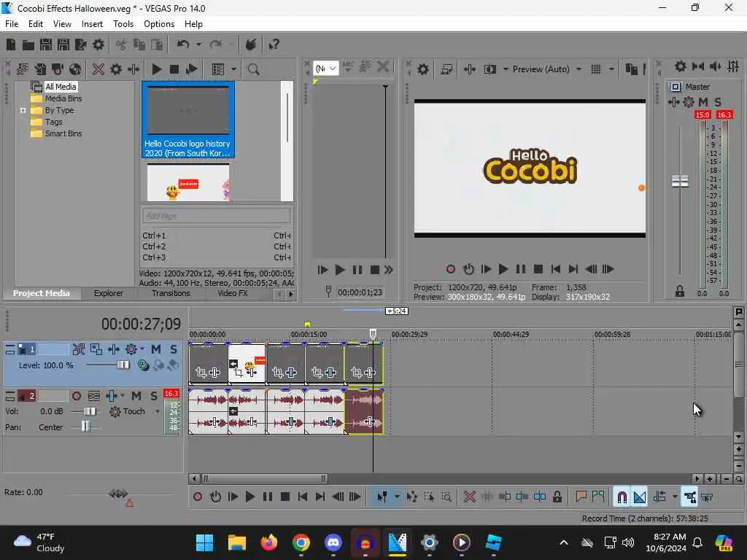Open the Undo history dropdown arrow
The height and width of the screenshot is (560, 747).
click(198, 44)
